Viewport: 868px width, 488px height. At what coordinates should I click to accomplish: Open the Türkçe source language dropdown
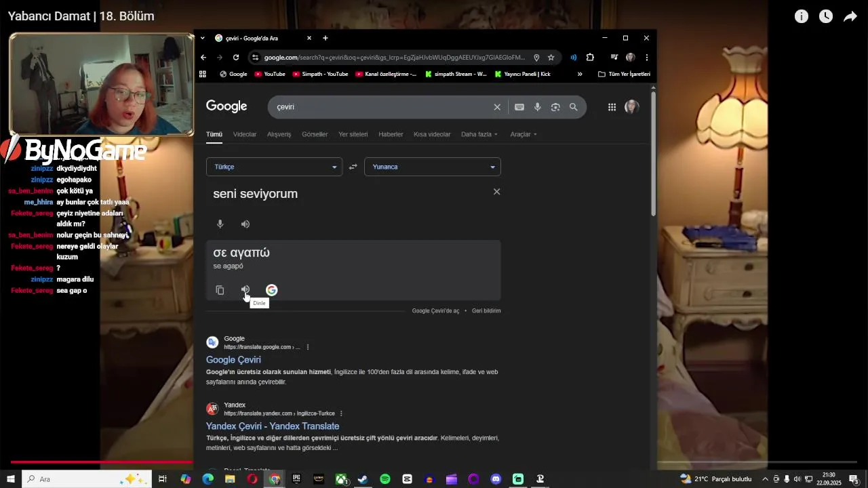275,167
